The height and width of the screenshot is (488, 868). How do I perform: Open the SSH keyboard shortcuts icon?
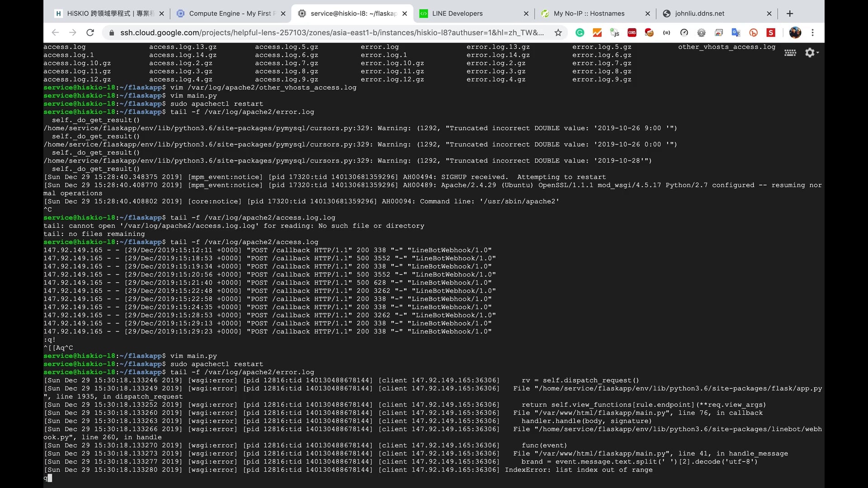click(790, 53)
